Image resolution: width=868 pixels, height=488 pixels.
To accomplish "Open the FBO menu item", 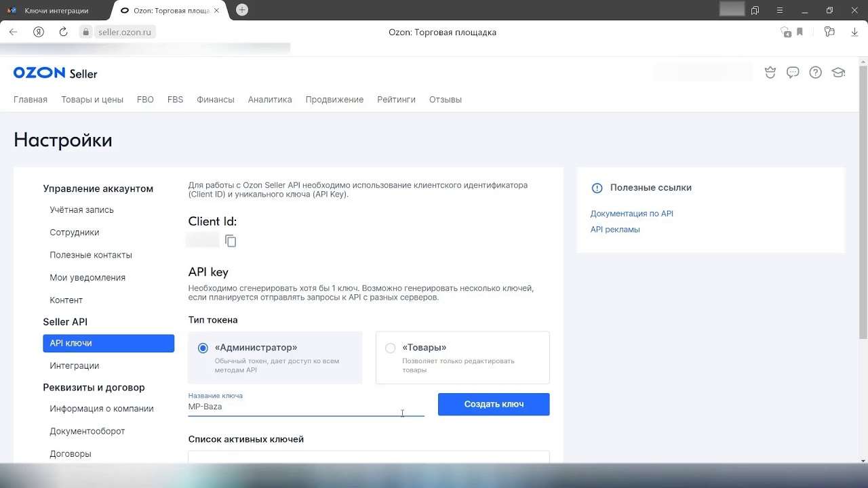I will point(145,99).
